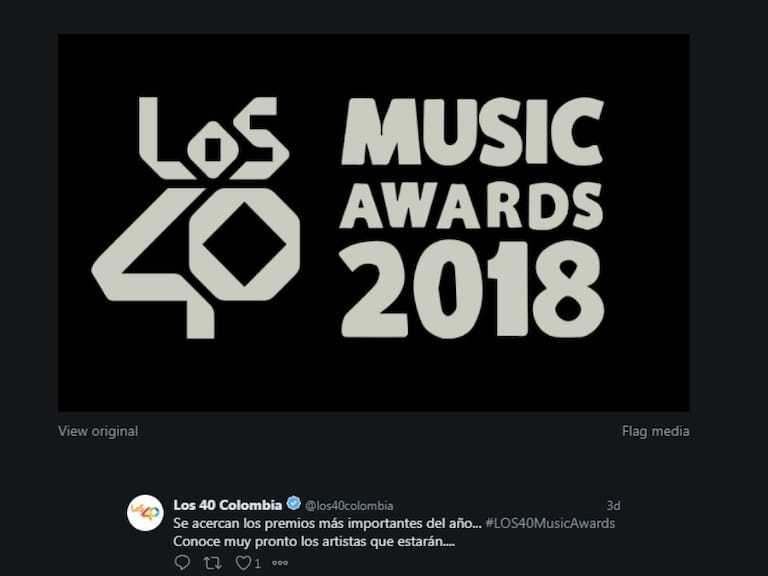Click the 2018 text in the media
This screenshot has width=768, height=576.
click(471, 290)
